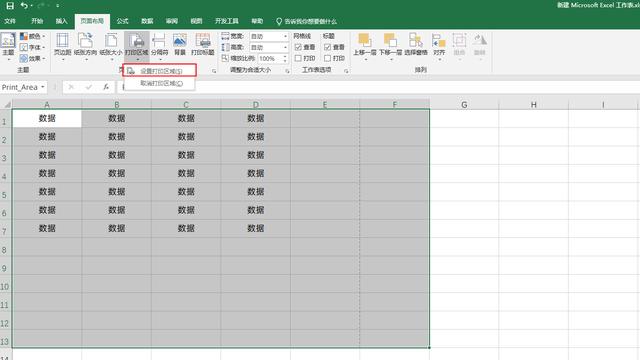Open the theme 颜色 (Colors) menu
The height and width of the screenshot is (360, 640).
pyautogui.click(x=33, y=36)
